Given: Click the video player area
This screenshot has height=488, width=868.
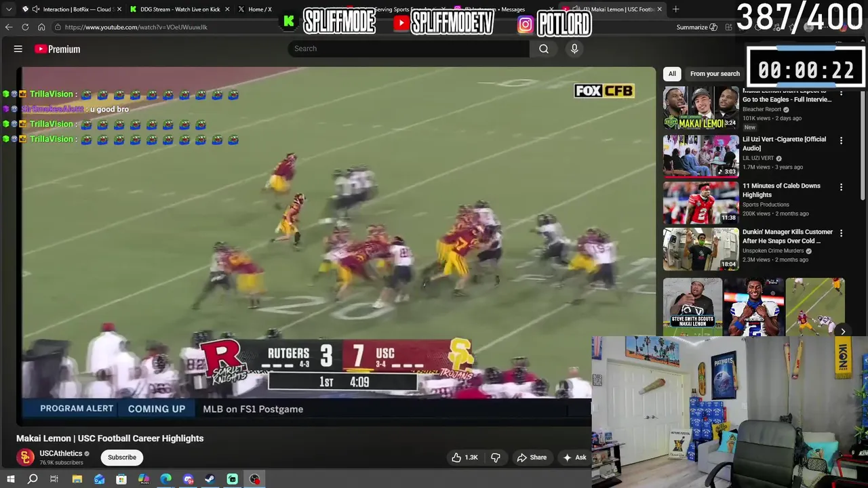Looking at the screenshot, I should tap(336, 246).
